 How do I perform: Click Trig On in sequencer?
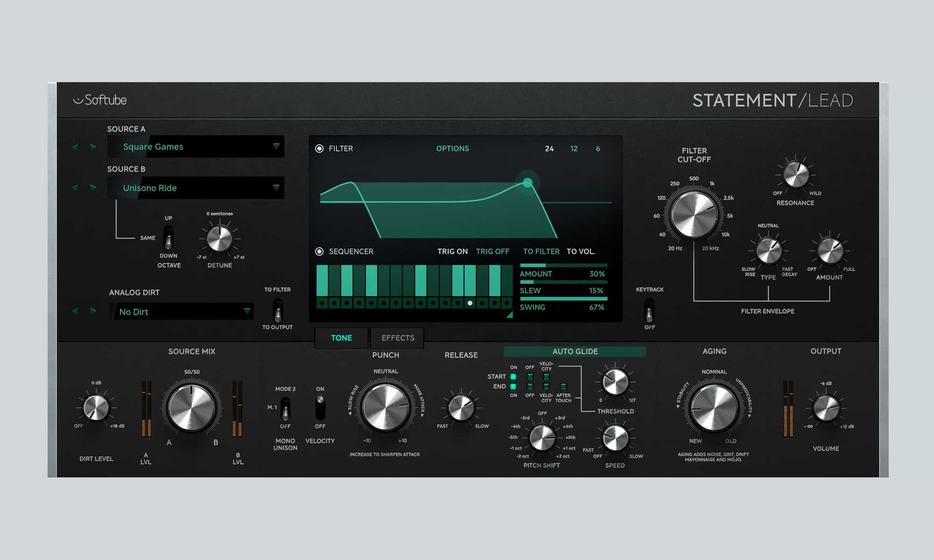coord(453,252)
